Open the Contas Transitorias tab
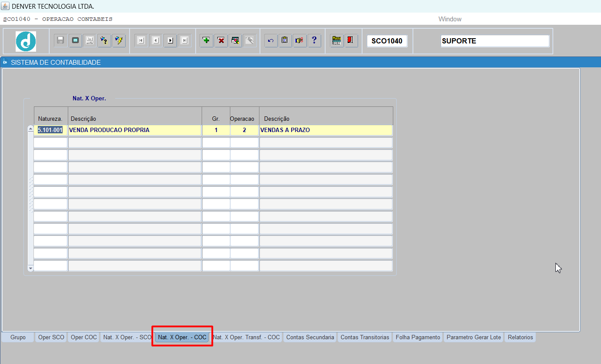 tap(365, 338)
